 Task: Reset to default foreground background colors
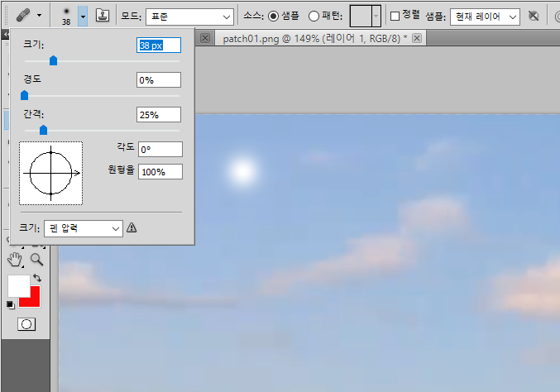(x=11, y=305)
